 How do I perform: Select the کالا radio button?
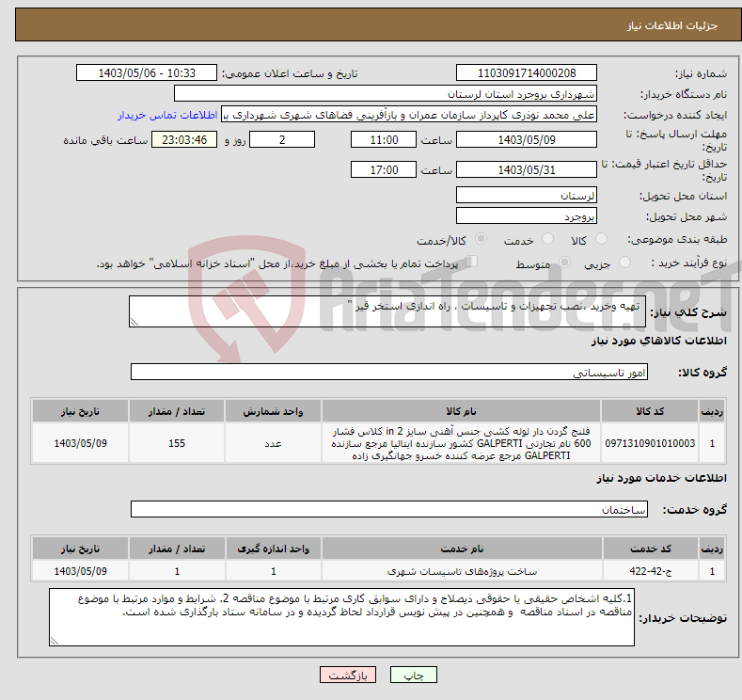click(x=601, y=239)
